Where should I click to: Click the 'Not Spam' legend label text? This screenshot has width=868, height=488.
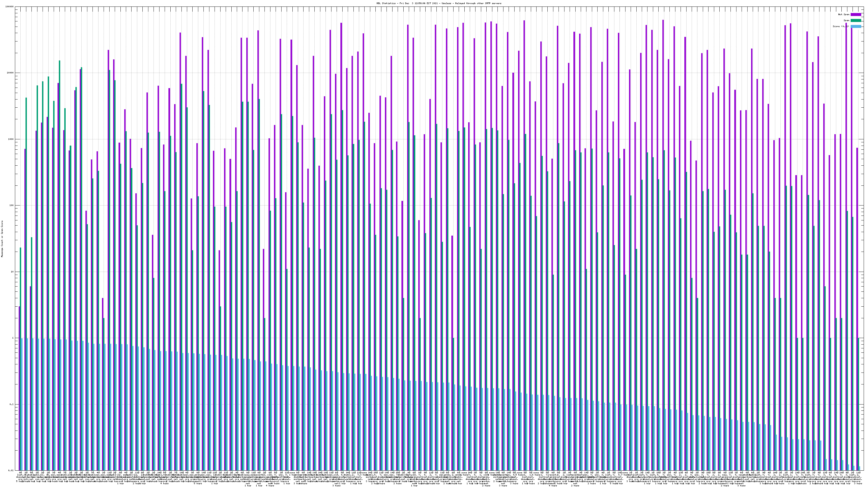[844, 14]
